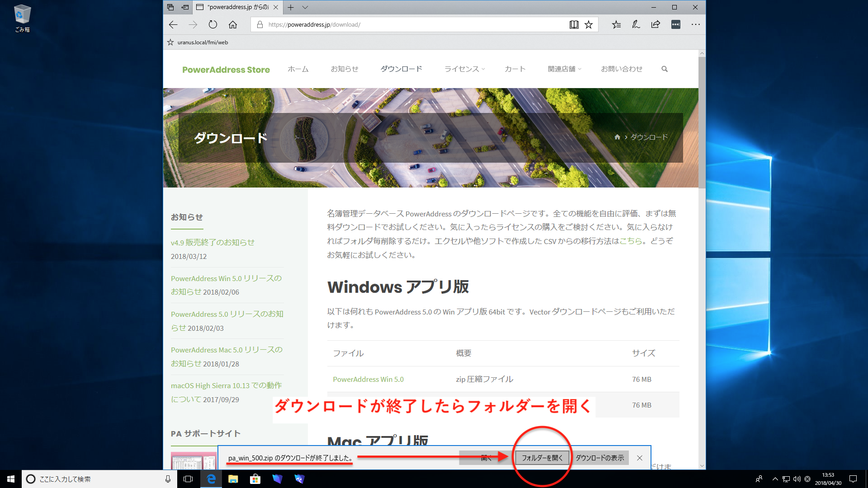
Task: Click the set tabs aside icon
Action: click(x=185, y=7)
